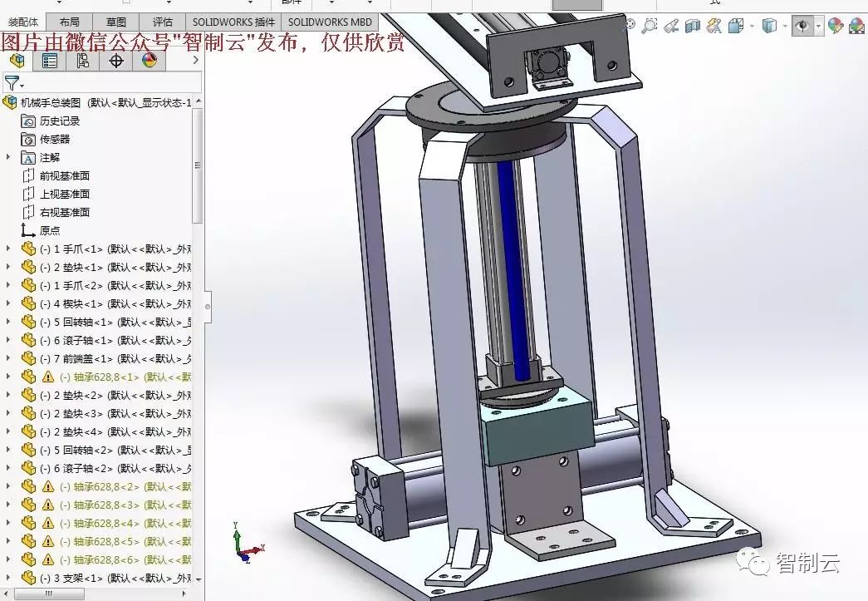This screenshot has width=868, height=601.
Task: Select 原点 origin in the tree
Action: pos(50,230)
